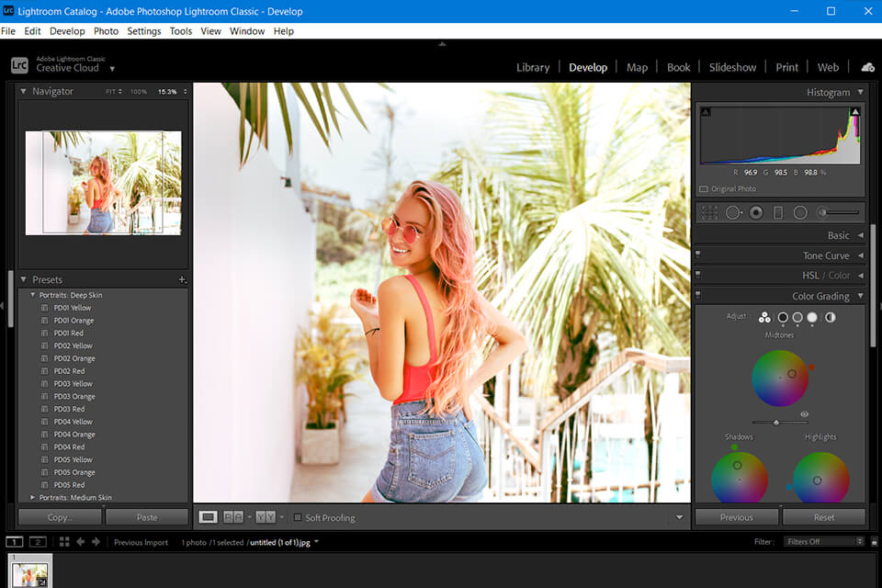Expand the Basic panel

(x=860, y=235)
